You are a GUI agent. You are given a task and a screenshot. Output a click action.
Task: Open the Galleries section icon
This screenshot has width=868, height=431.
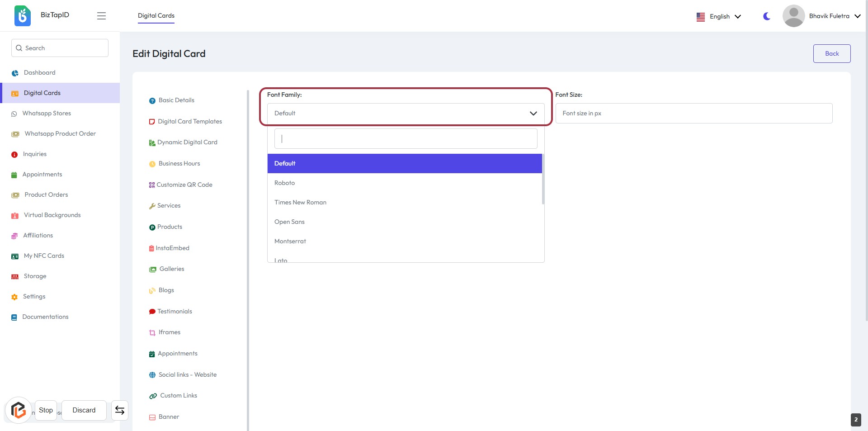click(x=153, y=270)
